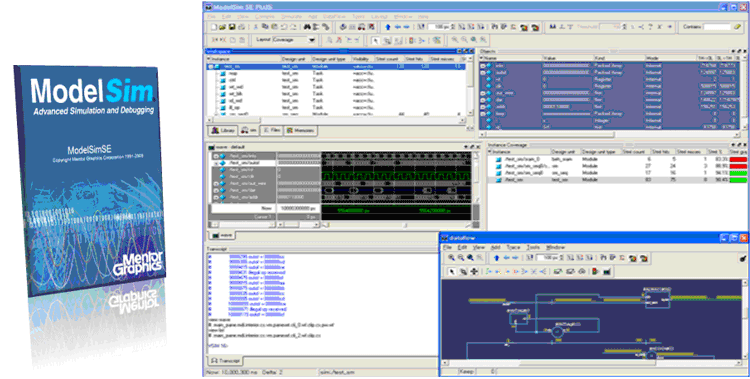Image resolution: width=750 pixels, height=379 pixels.
Task: Select the wave tab below waveform pane
Action: pos(222,235)
